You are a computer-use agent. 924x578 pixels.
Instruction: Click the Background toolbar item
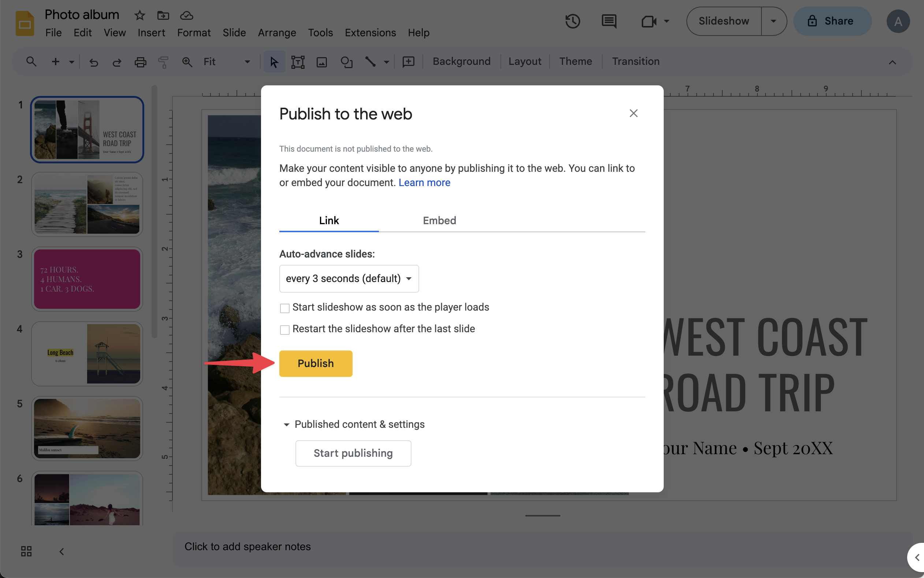[x=461, y=61]
